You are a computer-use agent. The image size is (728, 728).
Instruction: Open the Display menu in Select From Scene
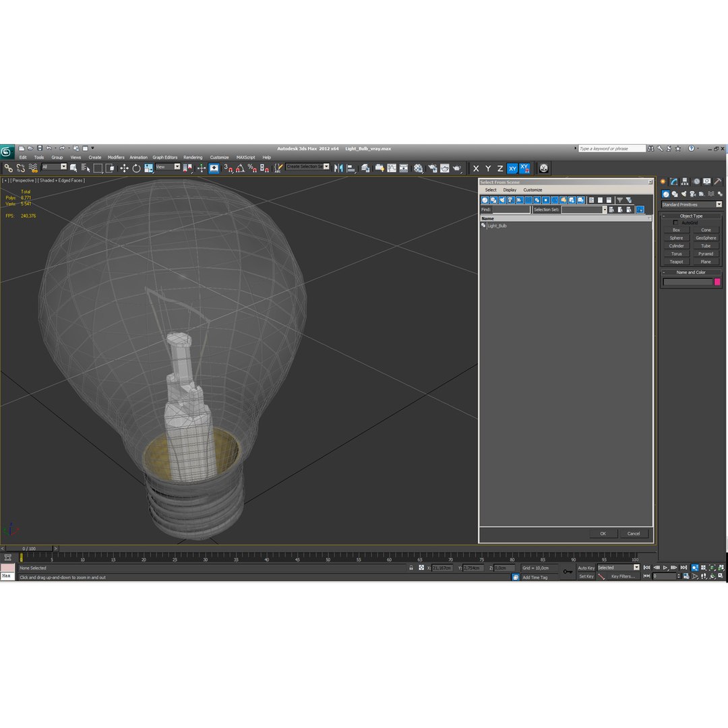point(510,190)
